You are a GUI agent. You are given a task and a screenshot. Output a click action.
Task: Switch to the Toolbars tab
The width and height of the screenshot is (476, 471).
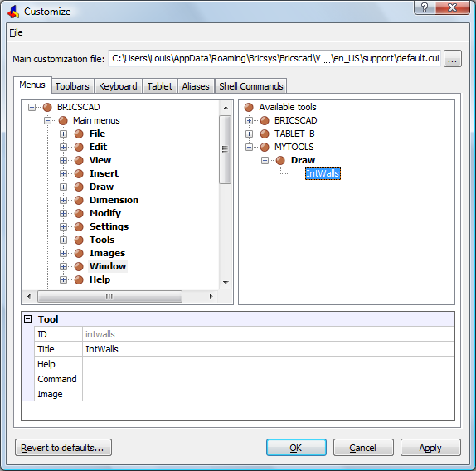(x=72, y=86)
